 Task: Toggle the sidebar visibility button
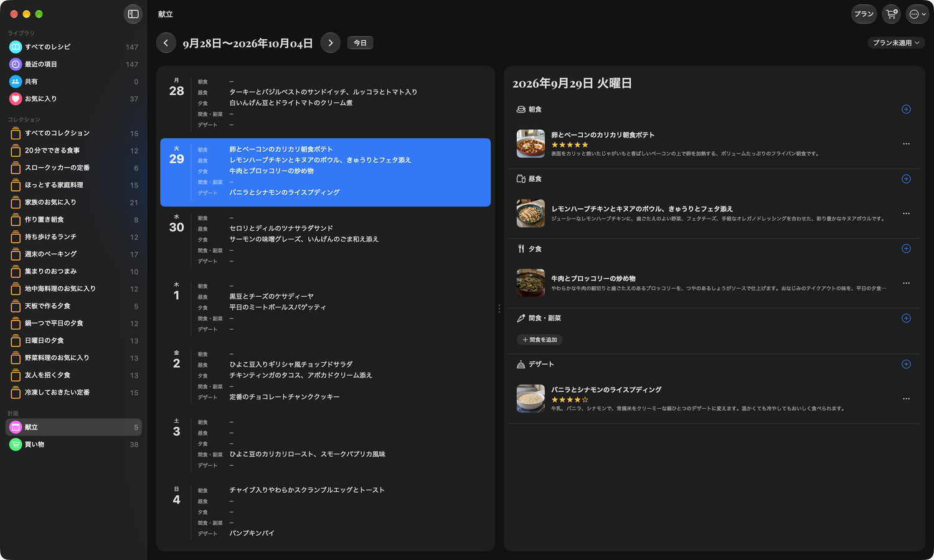point(133,14)
